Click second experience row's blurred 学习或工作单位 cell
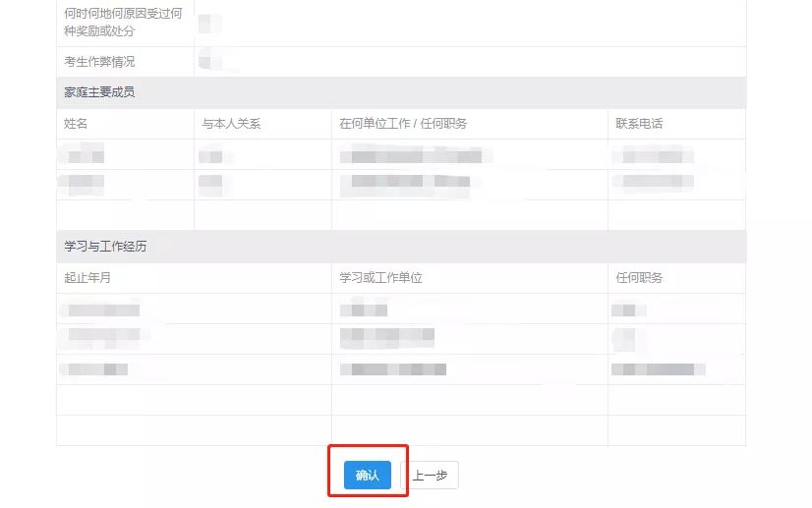This screenshot has width=812, height=508. point(387,338)
